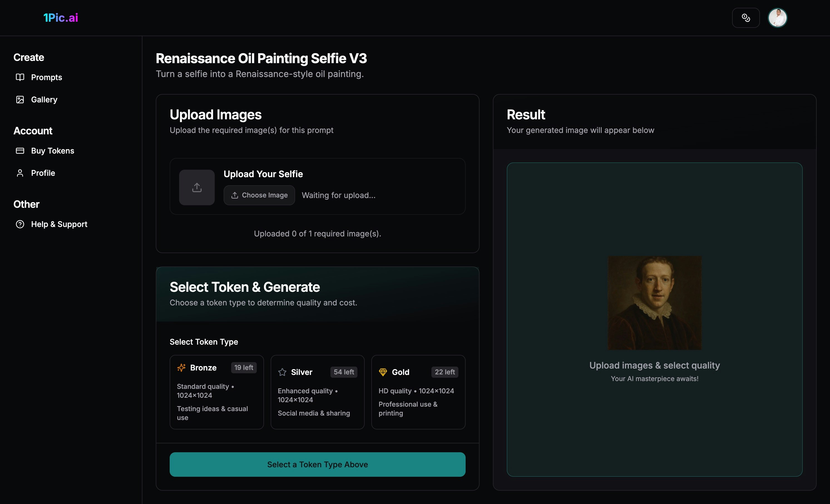Viewport: 830px width, 504px height.
Task: Click the Prompts book icon
Action: point(20,77)
